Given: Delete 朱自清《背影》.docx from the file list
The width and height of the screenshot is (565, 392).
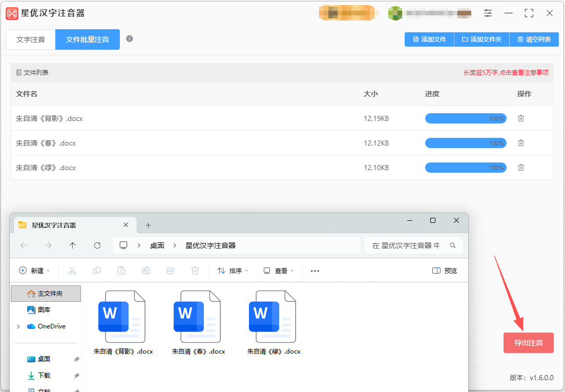Looking at the screenshot, I should pos(520,118).
